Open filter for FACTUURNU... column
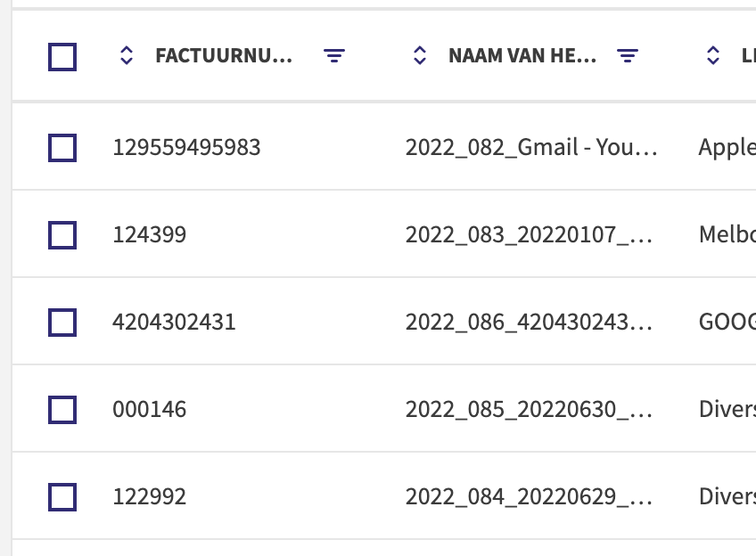Screen dimensions: 756x556 click(334, 55)
